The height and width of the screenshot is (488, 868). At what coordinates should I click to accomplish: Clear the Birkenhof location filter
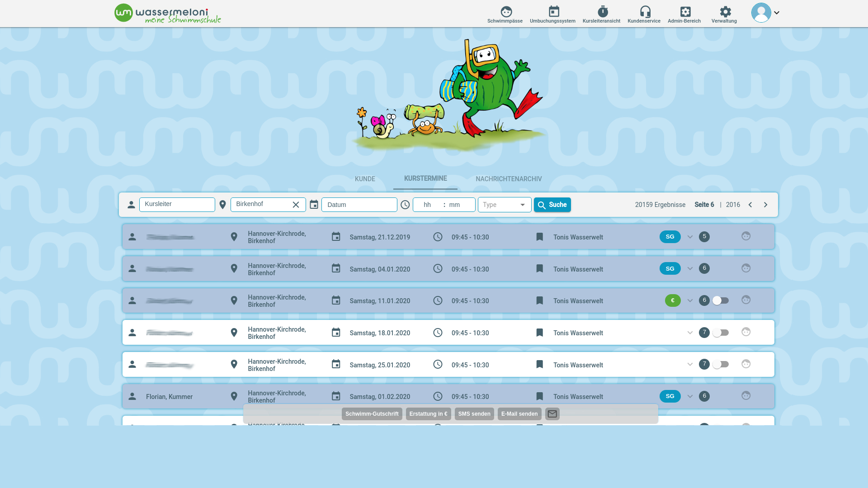pyautogui.click(x=296, y=205)
